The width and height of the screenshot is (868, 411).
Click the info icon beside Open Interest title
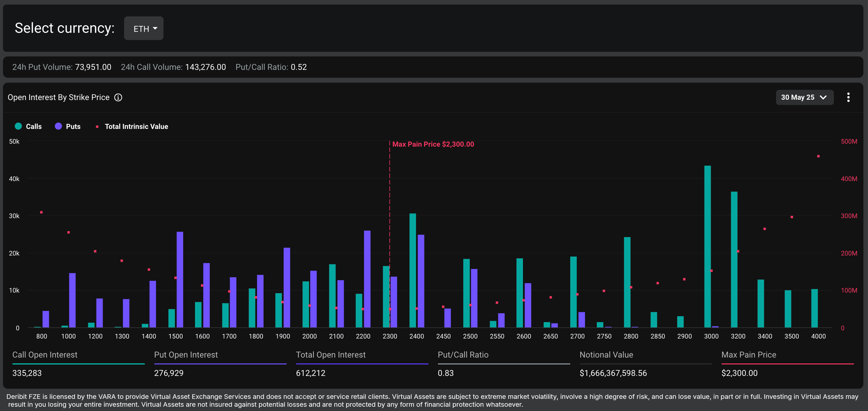click(118, 97)
